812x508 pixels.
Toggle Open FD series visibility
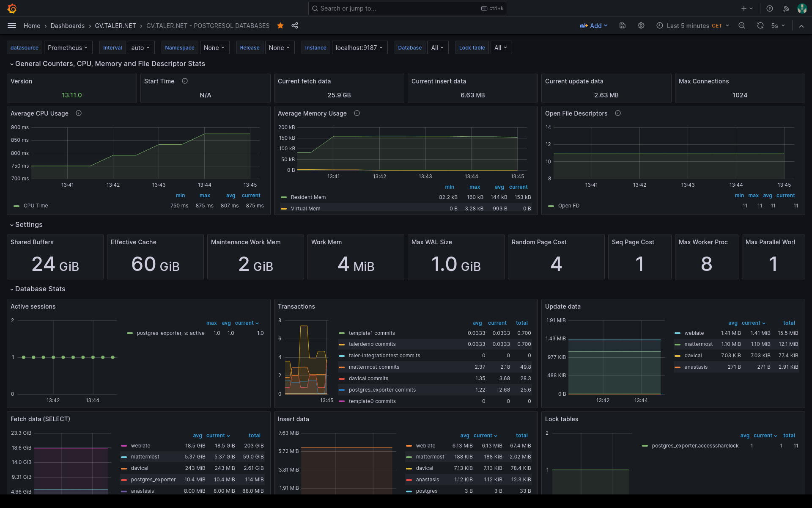point(568,206)
